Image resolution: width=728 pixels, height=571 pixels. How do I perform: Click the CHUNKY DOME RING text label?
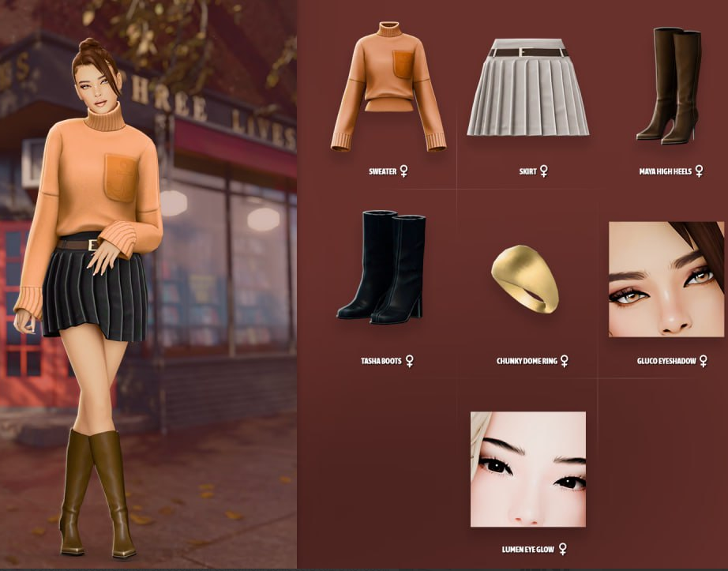pos(526,362)
